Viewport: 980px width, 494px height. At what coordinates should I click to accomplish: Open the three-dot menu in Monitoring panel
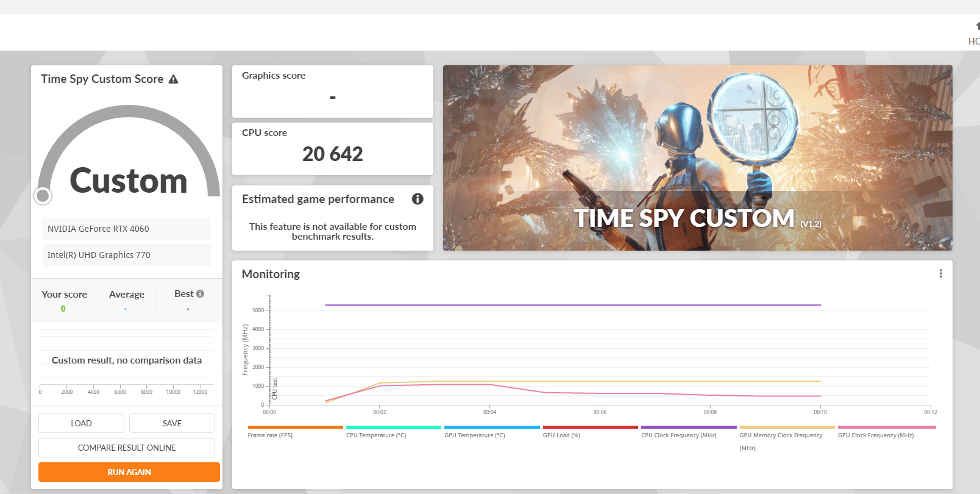tap(940, 274)
